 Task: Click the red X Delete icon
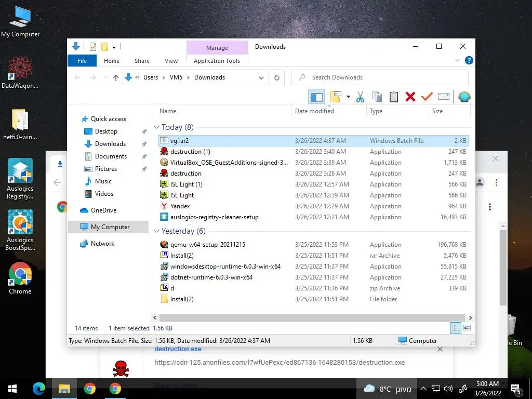(410, 97)
